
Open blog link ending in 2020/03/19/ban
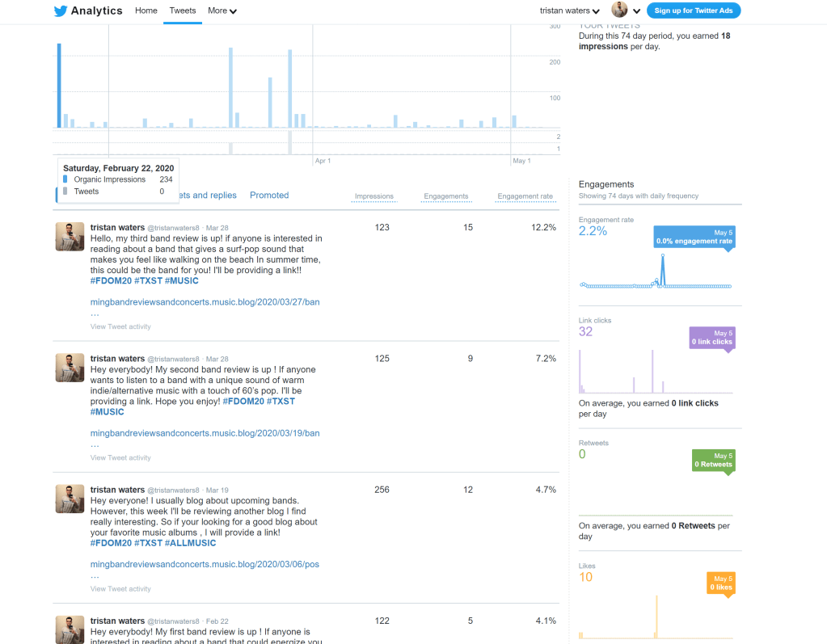[x=205, y=433]
